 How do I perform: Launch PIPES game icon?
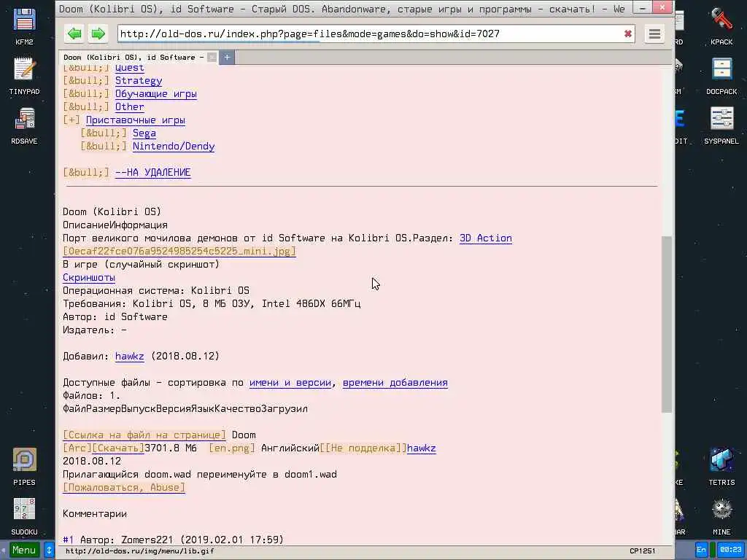pos(24,467)
